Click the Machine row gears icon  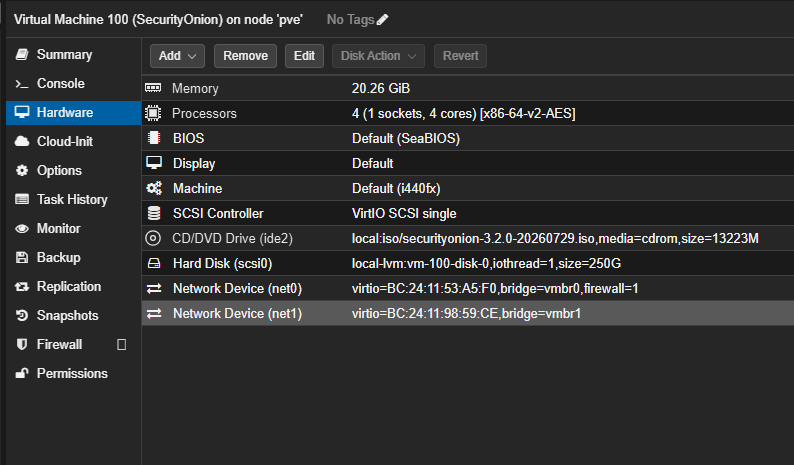154,188
